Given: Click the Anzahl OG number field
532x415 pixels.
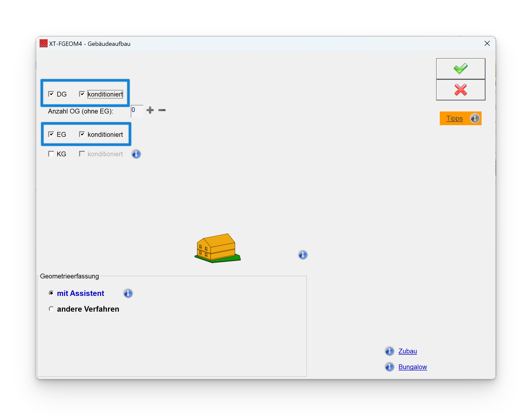Looking at the screenshot, I should (x=137, y=111).
